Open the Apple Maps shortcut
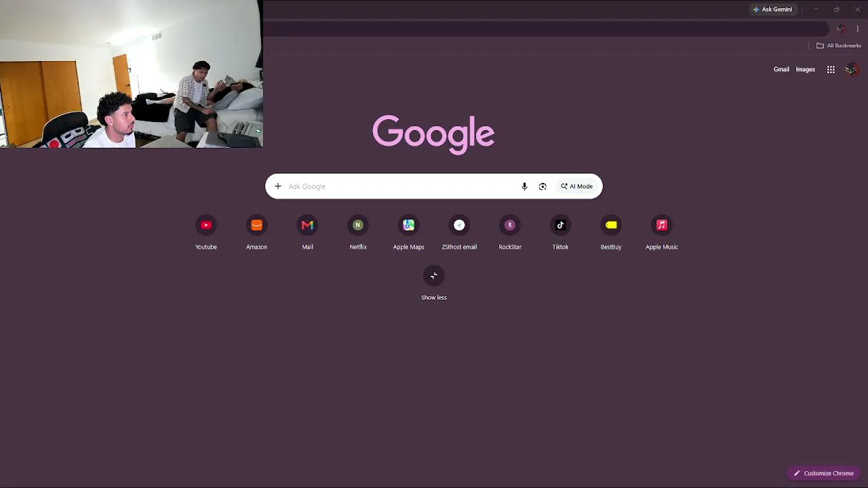 408,232
